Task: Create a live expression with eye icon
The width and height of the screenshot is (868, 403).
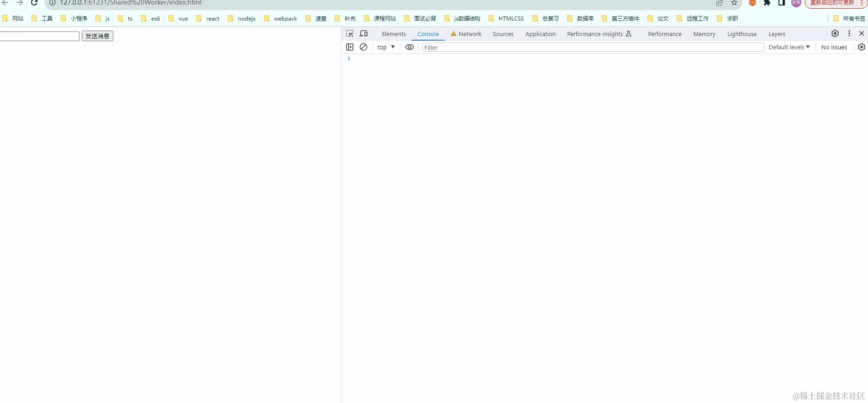Action: [410, 47]
